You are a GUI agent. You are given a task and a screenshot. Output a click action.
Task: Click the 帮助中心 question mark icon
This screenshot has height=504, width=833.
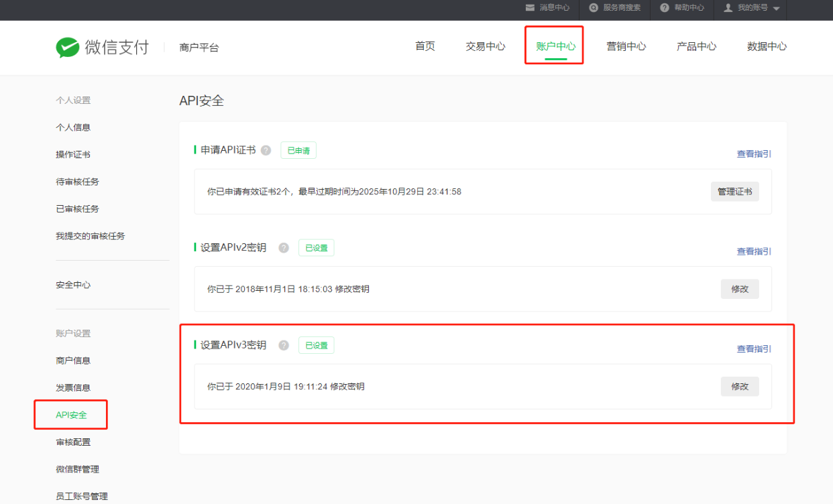[x=664, y=8]
